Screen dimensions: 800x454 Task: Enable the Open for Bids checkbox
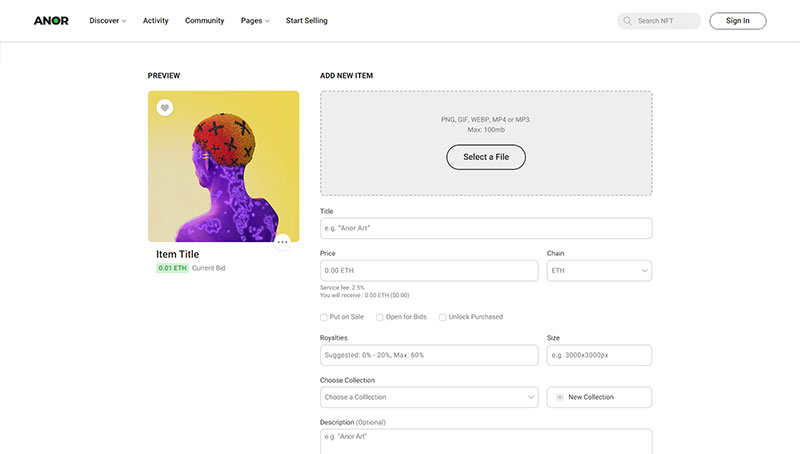coord(380,317)
